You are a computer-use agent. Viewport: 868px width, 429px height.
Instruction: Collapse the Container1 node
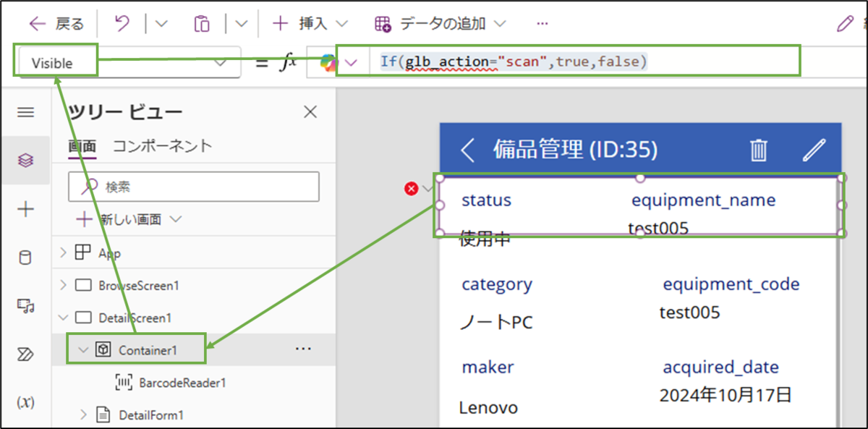[83, 349]
